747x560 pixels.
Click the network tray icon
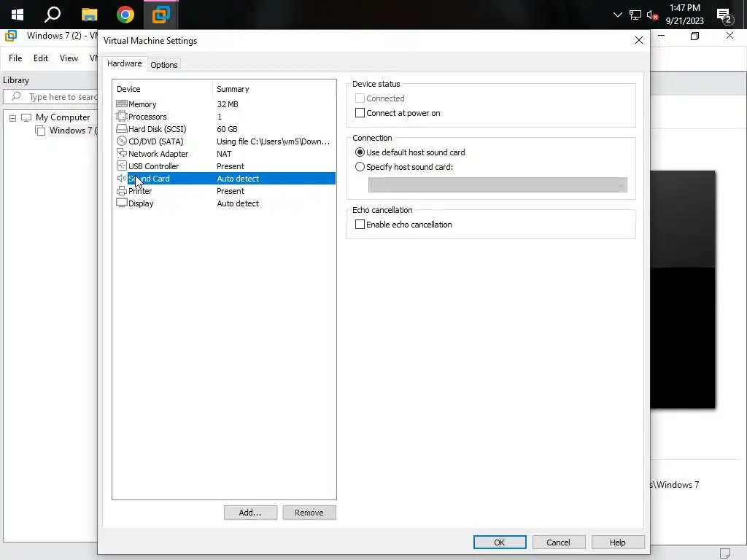(x=635, y=15)
